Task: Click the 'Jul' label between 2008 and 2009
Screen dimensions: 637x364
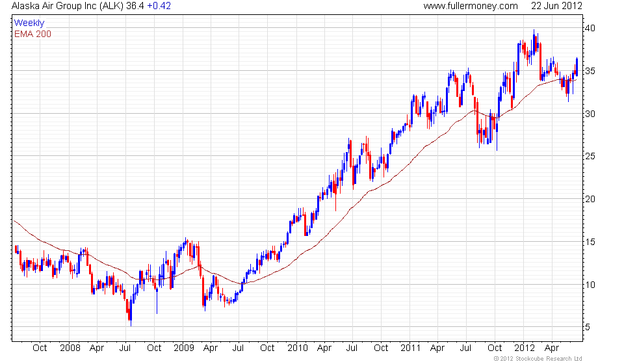Action: (125, 348)
